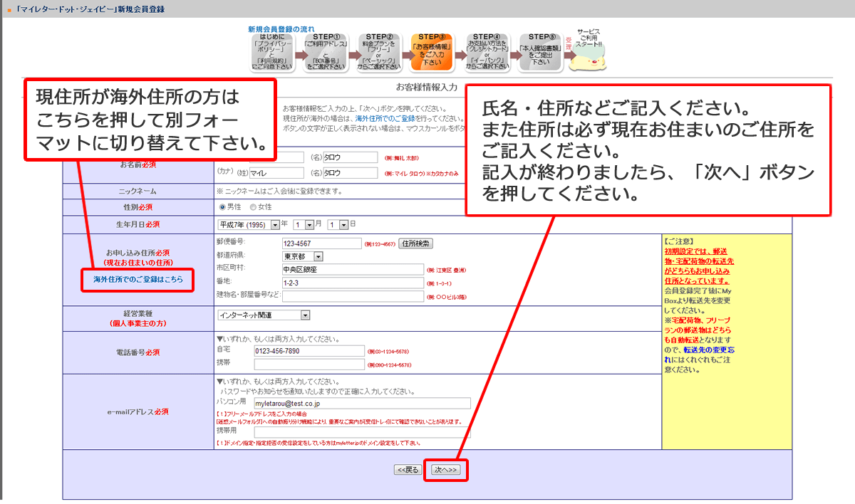Open the 海外住所でのご登録はこちら link
The width and height of the screenshot is (855, 504).
[x=138, y=280]
